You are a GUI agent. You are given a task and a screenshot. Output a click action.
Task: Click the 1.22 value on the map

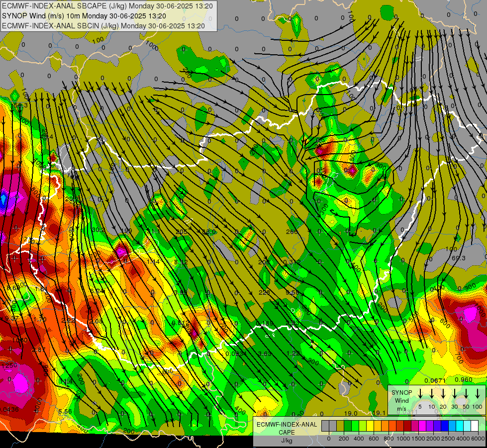(293, 353)
